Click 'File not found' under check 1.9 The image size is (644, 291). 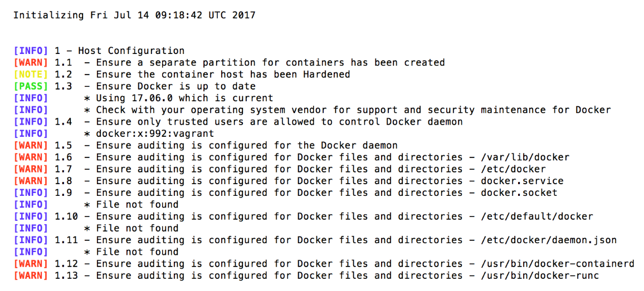click(137, 205)
